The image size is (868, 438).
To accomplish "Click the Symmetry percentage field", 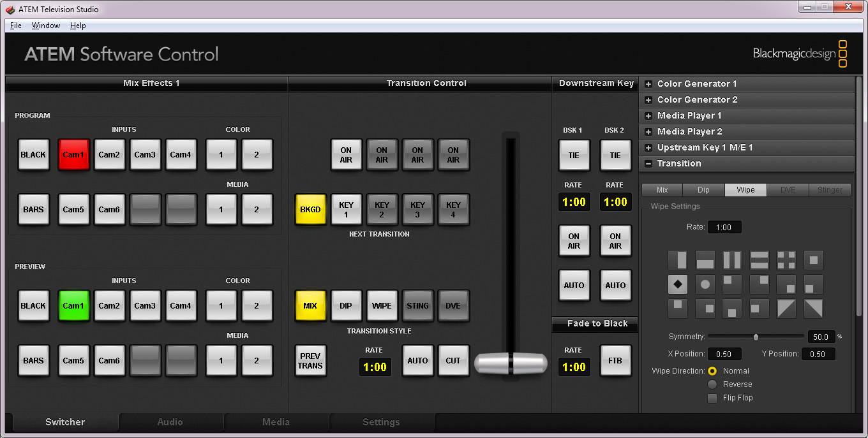I will pos(821,337).
